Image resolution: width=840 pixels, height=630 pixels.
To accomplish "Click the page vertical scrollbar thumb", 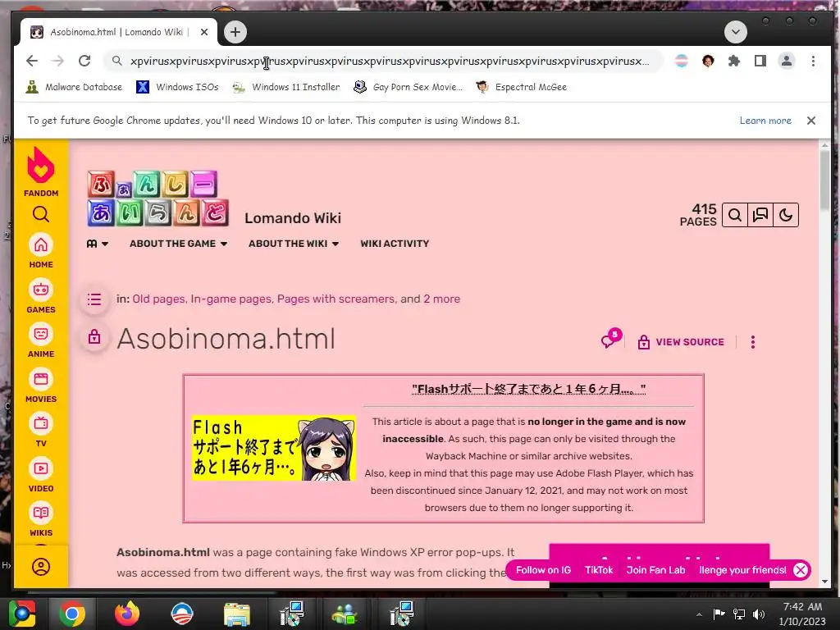I will (824, 181).
